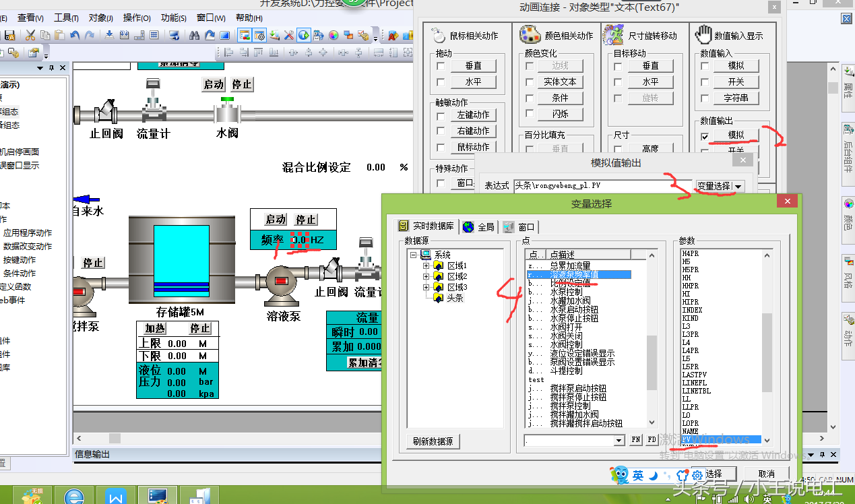Click the color wheel palette icon

click(334, 35)
